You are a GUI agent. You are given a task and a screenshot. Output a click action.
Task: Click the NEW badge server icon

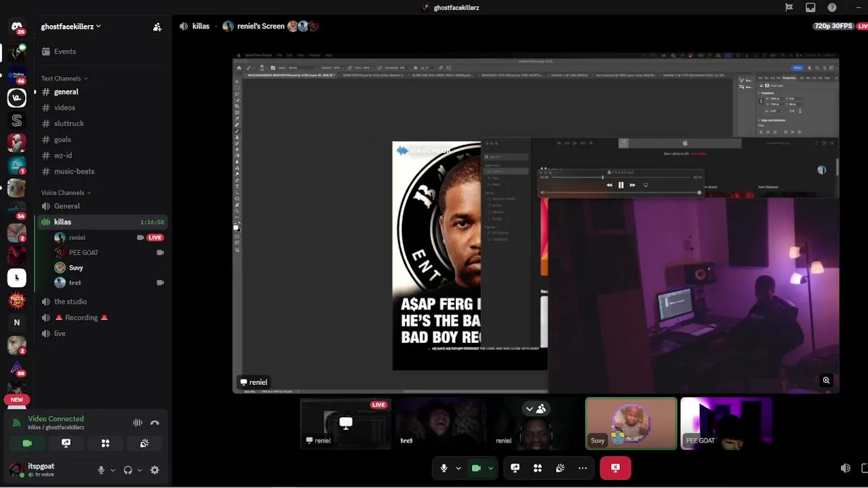click(x=17, y=400)
